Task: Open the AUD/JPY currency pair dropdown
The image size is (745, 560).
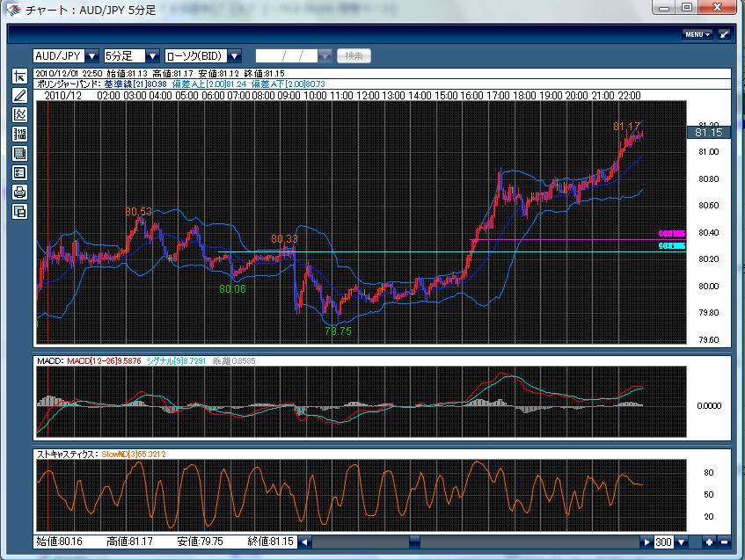Action: click(91, 56)
